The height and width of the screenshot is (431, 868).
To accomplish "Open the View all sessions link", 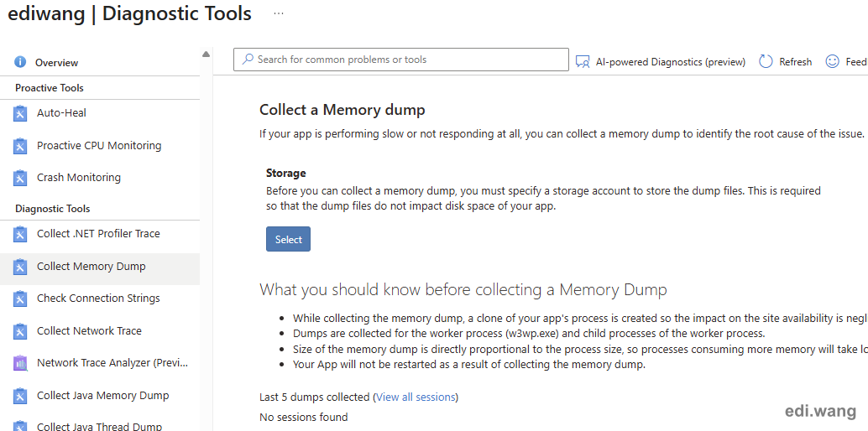I will 416,397.
